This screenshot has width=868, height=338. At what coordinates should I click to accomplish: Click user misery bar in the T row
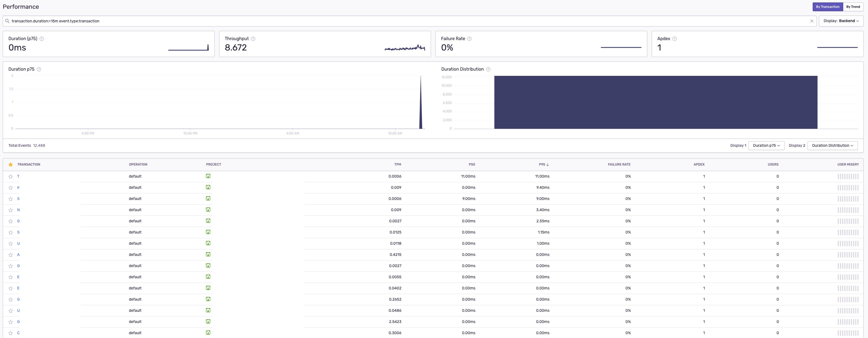pos(848,177)
